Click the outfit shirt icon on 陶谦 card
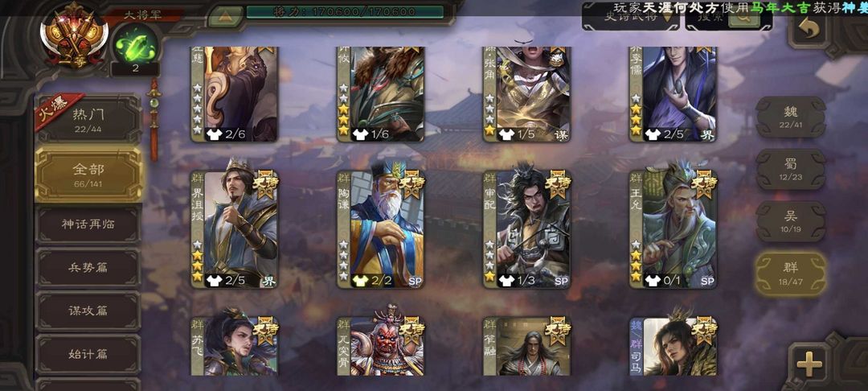Image resolution: width=868 pixels, height=391 pixels. click(360, 281)
